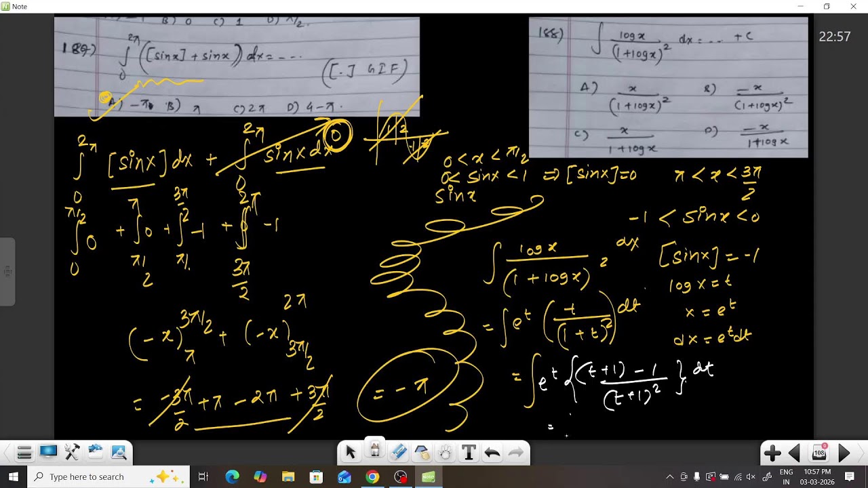Open Outlook from the taskbar
This screenshot has width=868, height=488.
[x=344, y=476]
